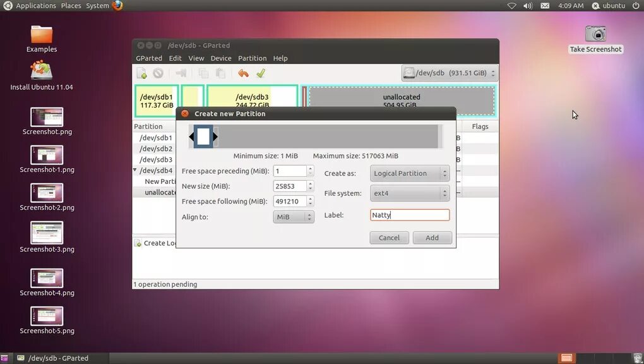This screenshot has height=364, width=644.
Task: Open the System menu in top panel
Action: click(97, 6)
